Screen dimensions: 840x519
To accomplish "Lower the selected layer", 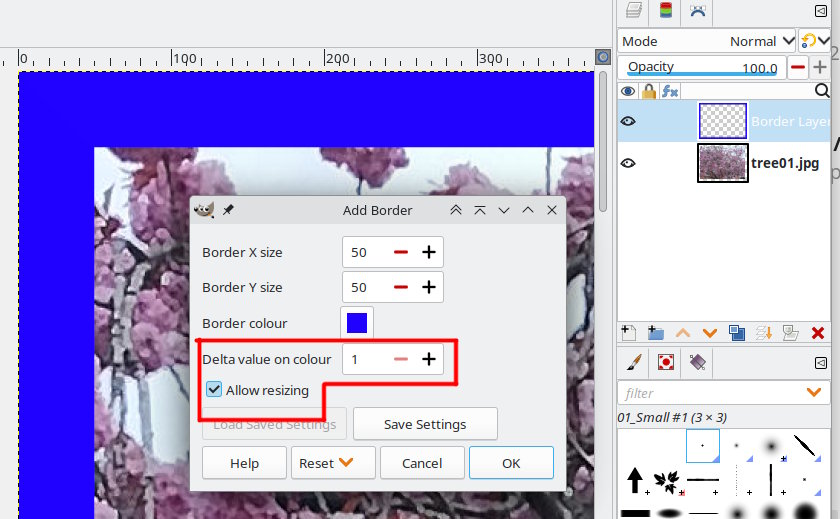I will [710, 333].
